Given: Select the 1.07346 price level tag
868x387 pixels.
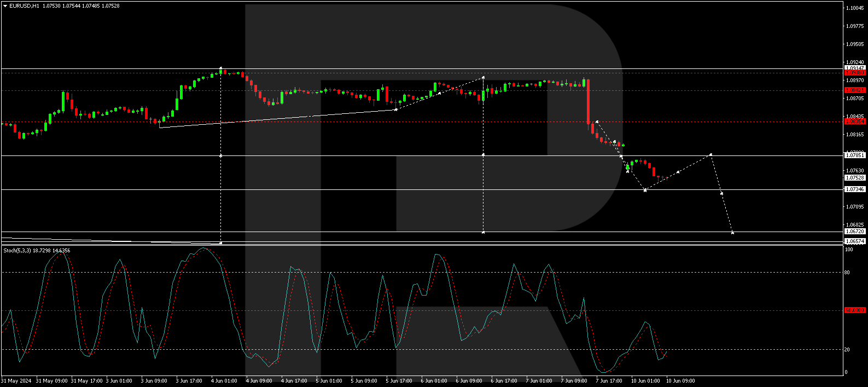Looking at the screenshot, I should point(855,189).
